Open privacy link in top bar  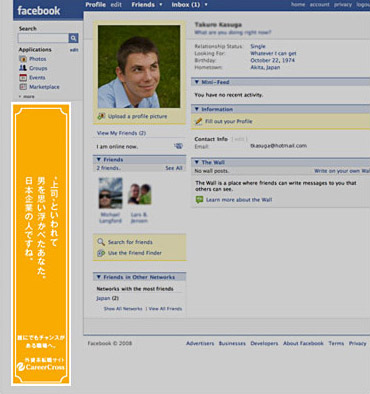(343, 5)
